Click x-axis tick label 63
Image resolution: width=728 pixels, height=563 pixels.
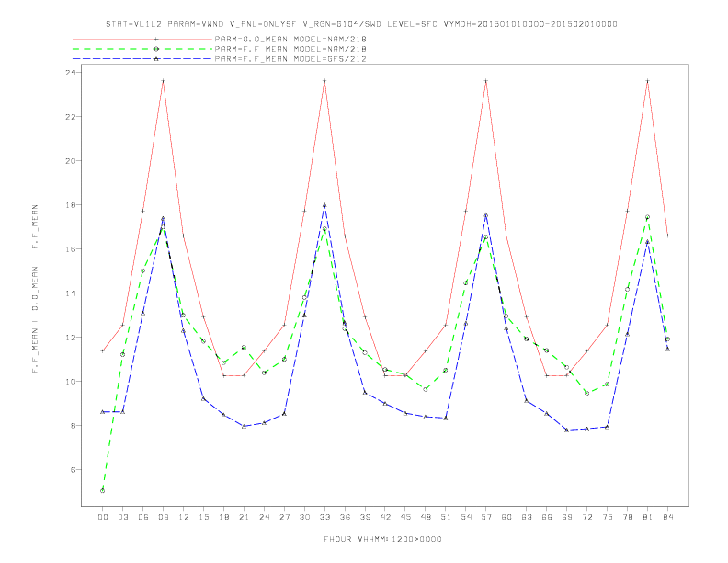527,517
